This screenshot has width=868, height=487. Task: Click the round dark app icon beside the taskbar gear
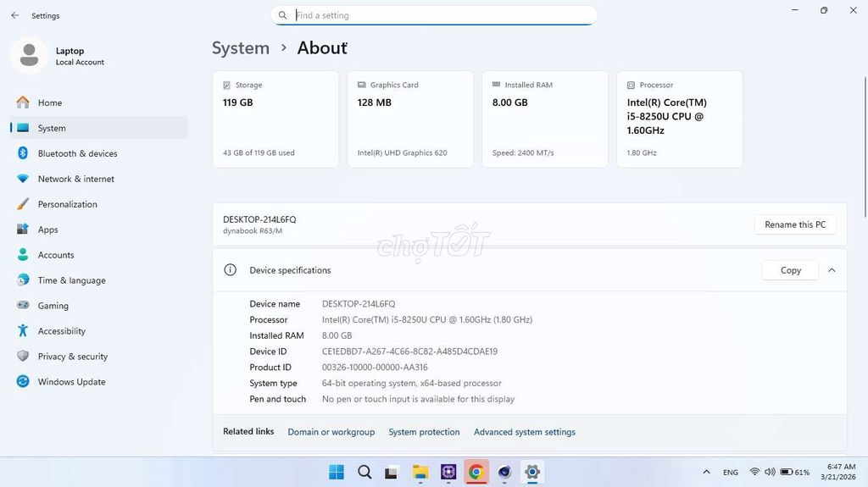pos(504,472)
